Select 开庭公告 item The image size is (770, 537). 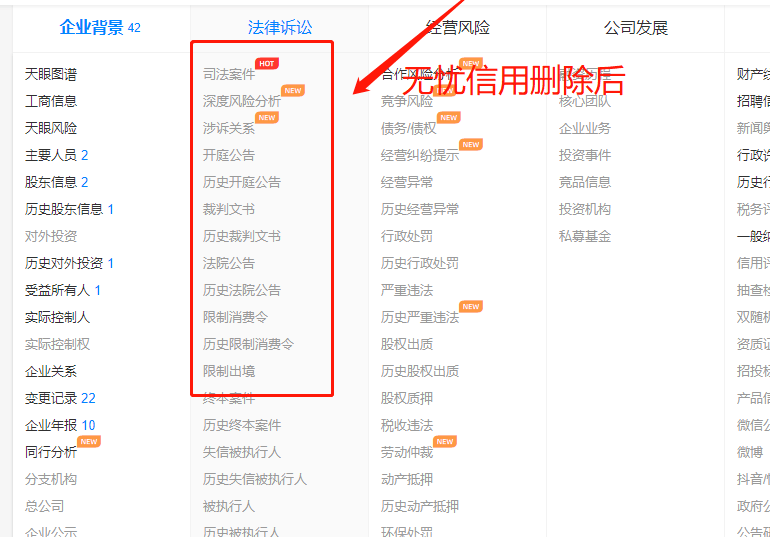[x=229, y=156]
